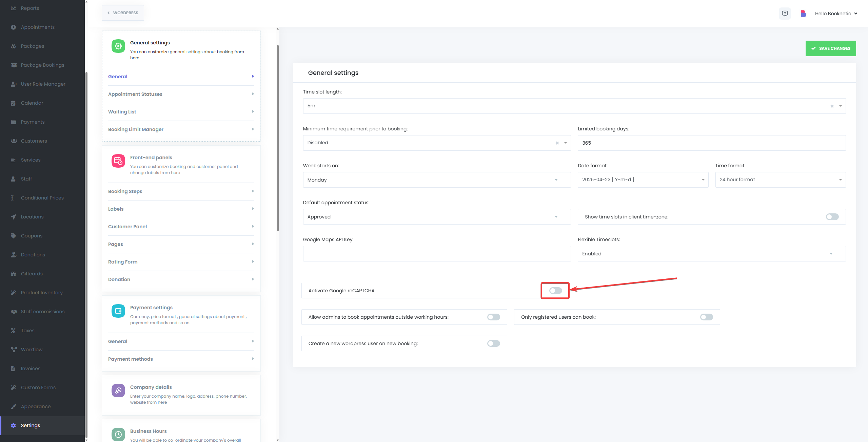Open the Time format dropdown
Screen dimensions: 868x442
[x=780, y=180]
